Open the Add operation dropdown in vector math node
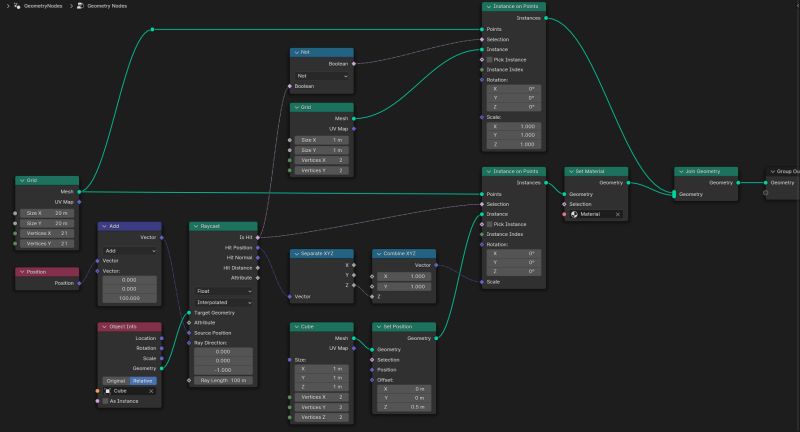This screenshot has height=432, width=800. (x=130, y=251)
